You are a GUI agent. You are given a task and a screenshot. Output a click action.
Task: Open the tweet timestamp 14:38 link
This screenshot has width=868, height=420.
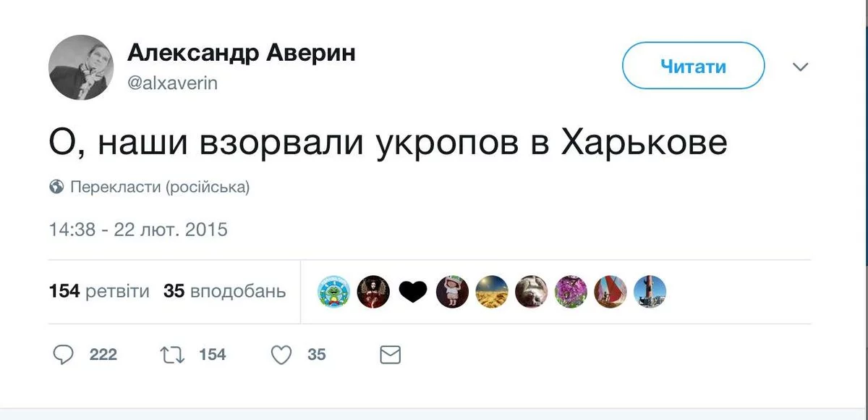click(138, 230)
